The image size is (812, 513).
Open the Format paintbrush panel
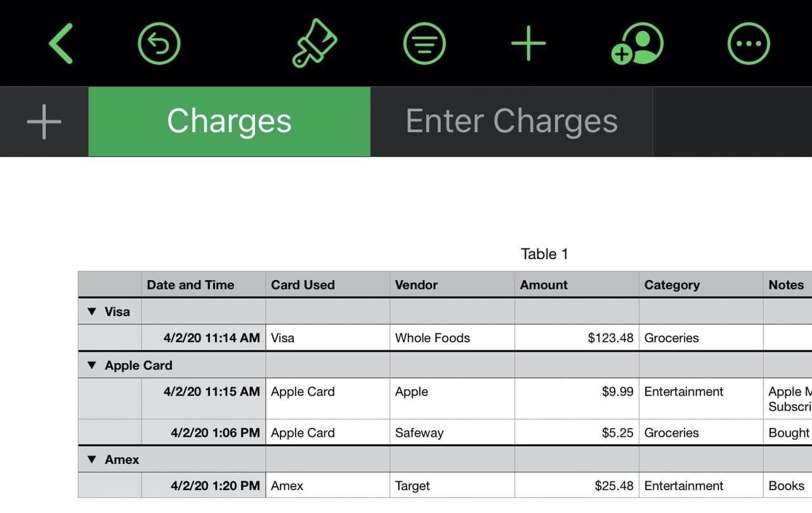315,44
